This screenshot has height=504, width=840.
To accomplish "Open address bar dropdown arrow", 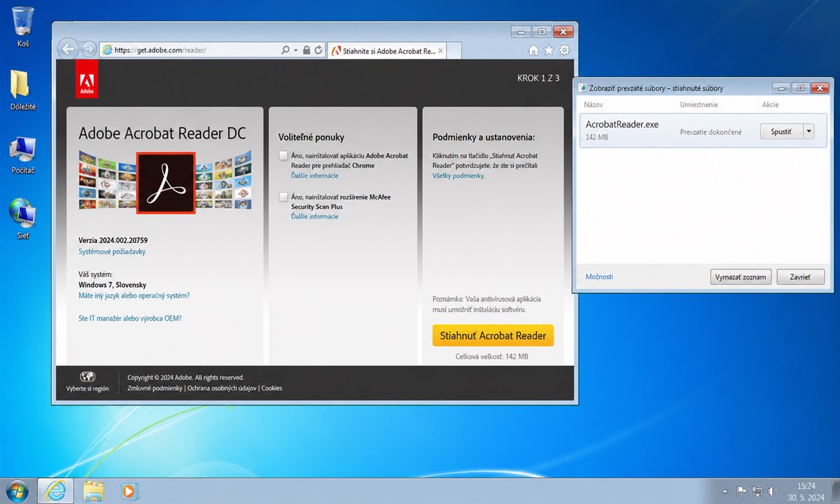I will pos(296,50).
